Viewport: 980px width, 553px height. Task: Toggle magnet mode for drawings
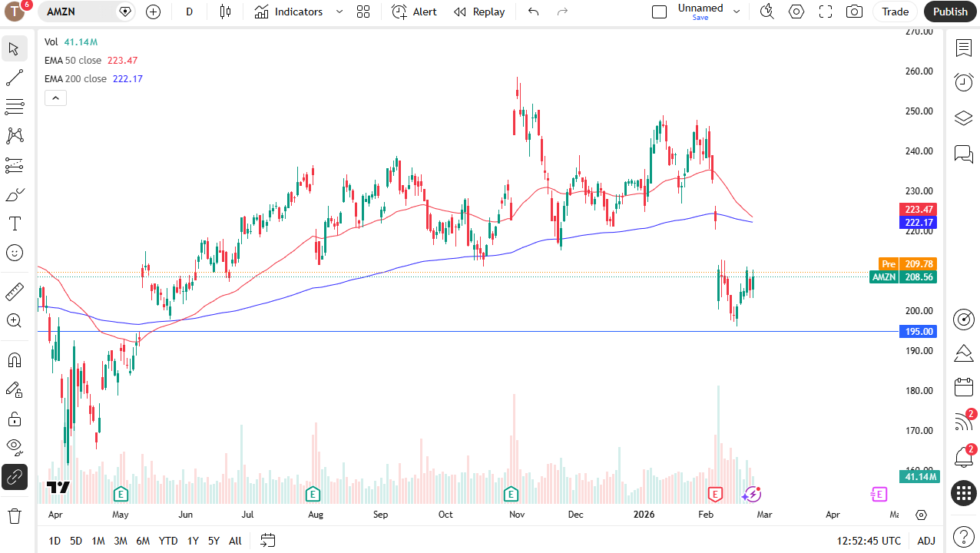click(x=14, y=360)
